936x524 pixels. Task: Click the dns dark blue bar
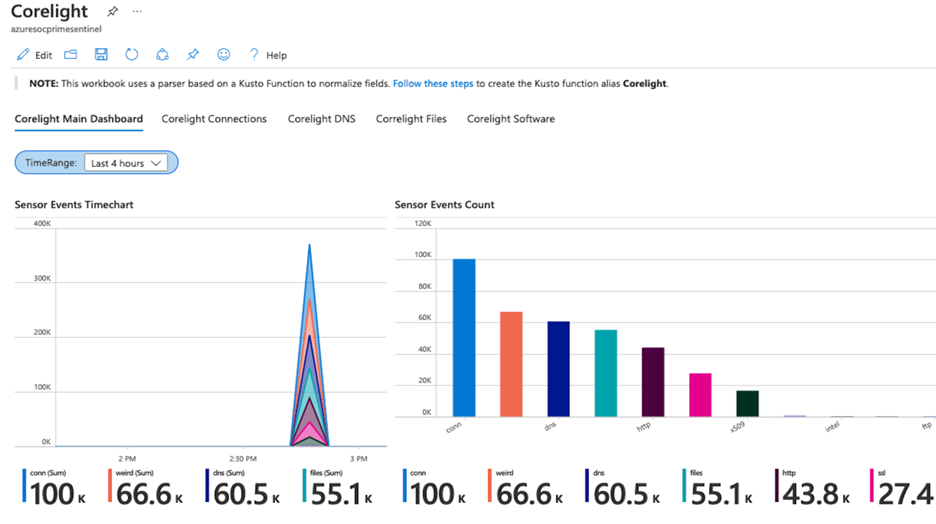click(558, 369)
